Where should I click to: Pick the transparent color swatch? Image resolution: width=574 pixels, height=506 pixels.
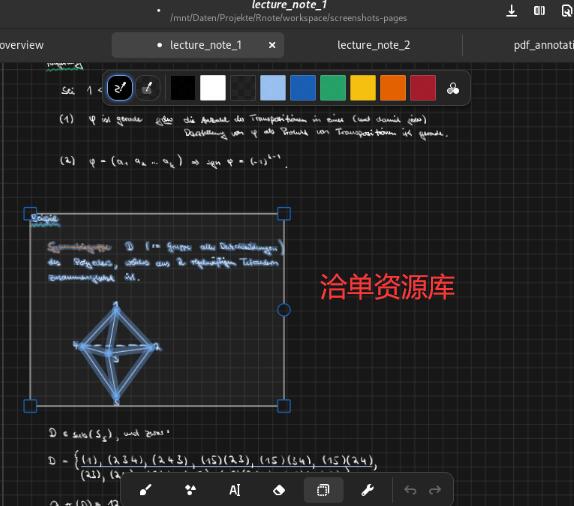[243, 88]
